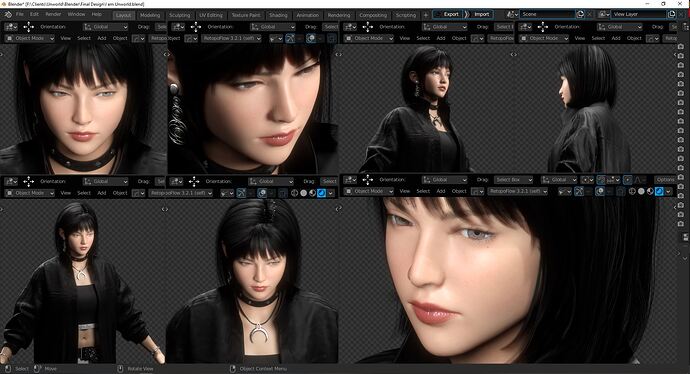
Task: Toggle X-ray in bottom-middle viewport header
Action: pyautogui.click(x=283, y=193)
